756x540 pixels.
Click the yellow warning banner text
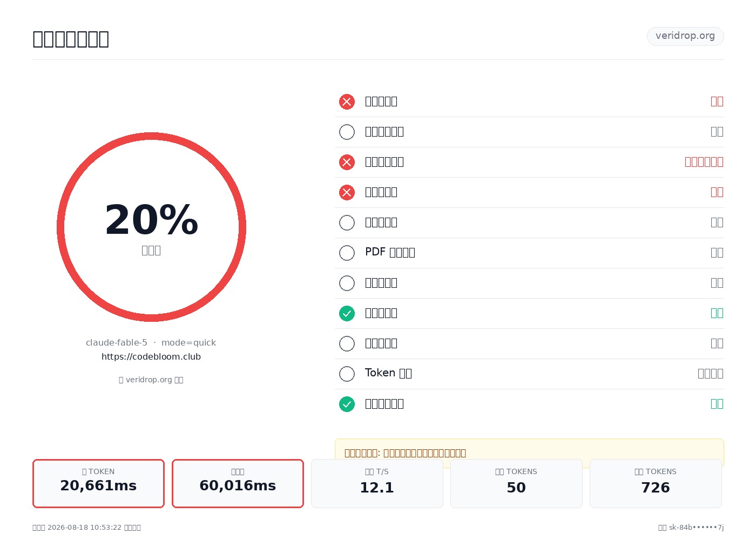[405, 453]
